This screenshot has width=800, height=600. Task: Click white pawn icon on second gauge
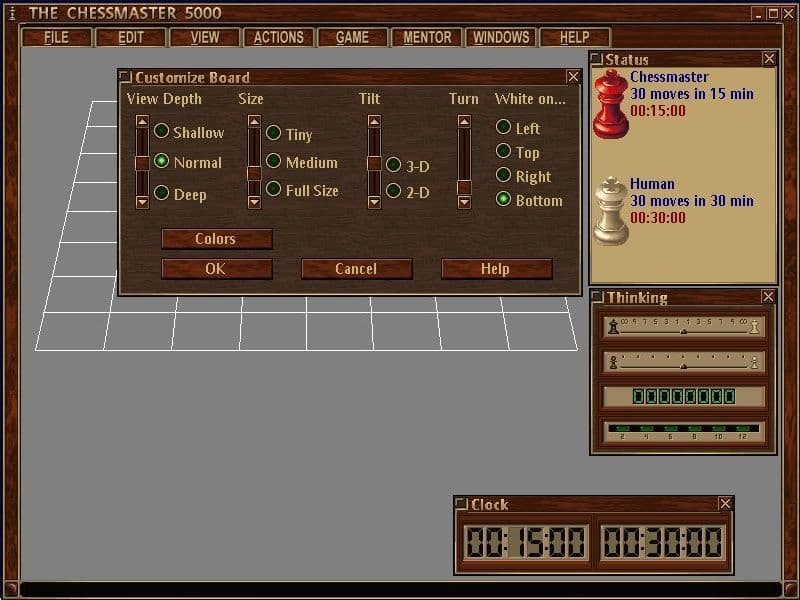click(754, 362)
